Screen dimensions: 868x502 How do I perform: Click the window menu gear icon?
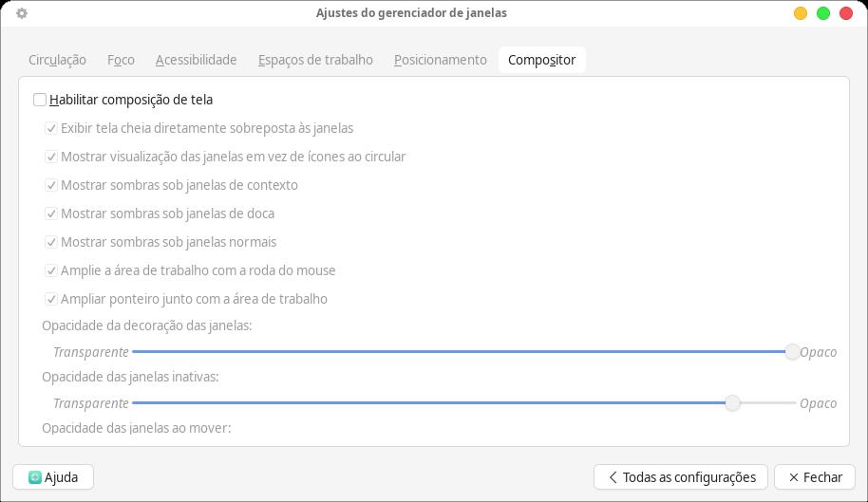22,13
